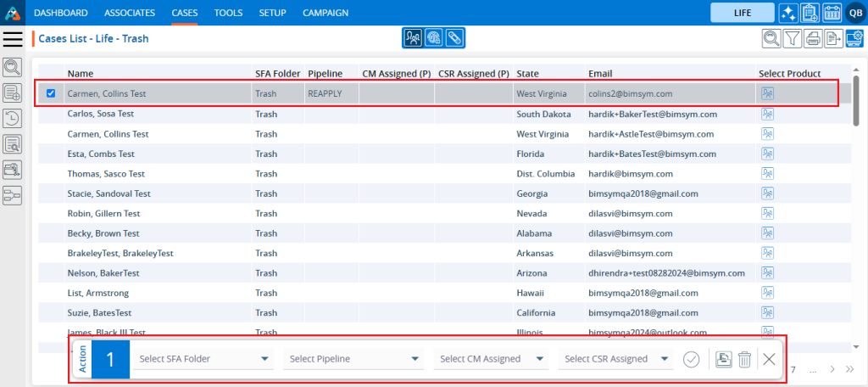Click the LIFE button in header
The width and height of the screenshot is (868, 387).
[742, 13]
